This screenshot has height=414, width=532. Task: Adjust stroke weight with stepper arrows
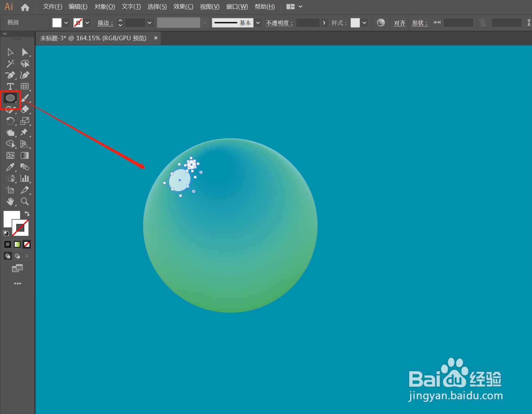coord(120,23)
